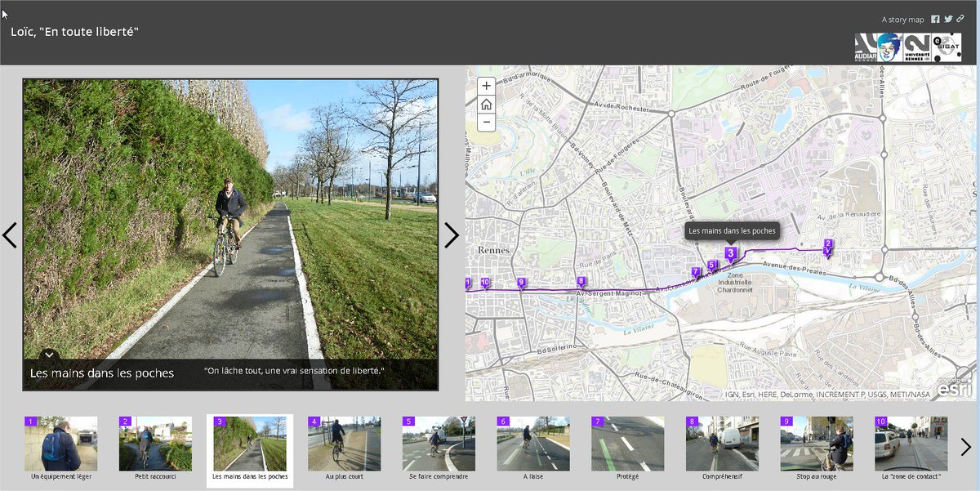Select the 'Se faire comprendre' thumbnail
Screen dimensions: 980x491
439,444
